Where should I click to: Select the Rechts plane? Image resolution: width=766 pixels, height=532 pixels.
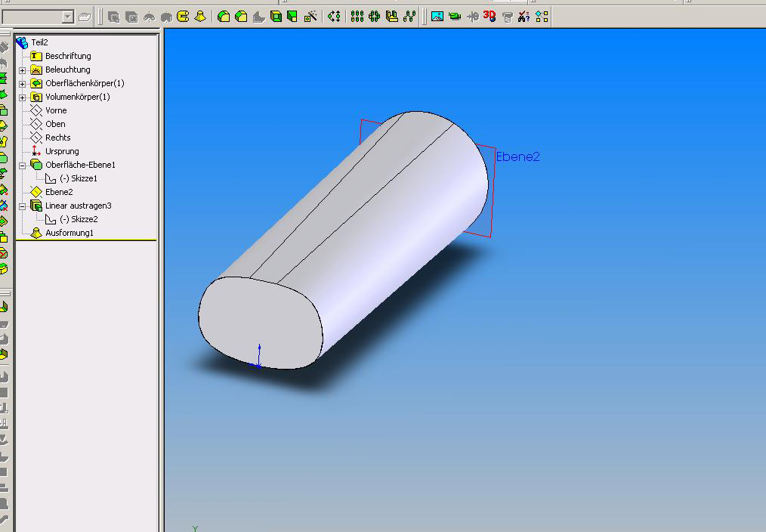click(57, 138)
